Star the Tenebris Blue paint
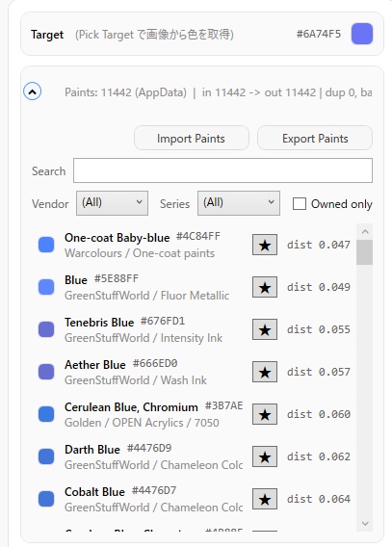 coord(265,329)
